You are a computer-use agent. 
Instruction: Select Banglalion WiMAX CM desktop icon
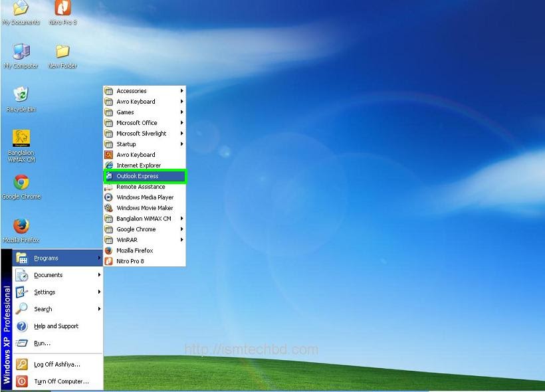tap(21, 146)
